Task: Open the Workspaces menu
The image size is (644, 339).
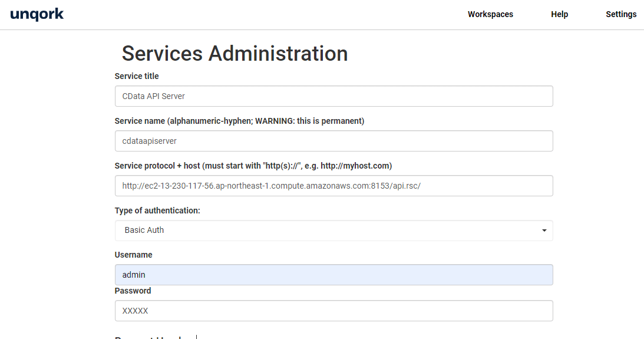Action: tap(490, 14)
